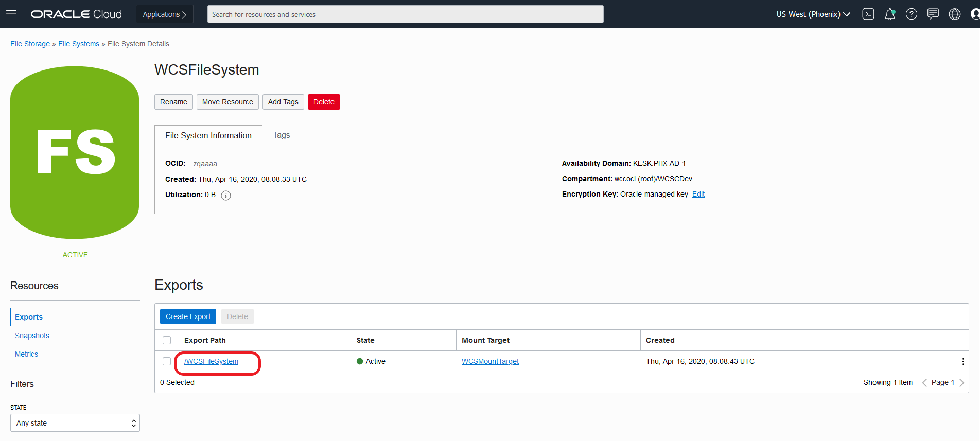Click the Showing 1 Item text
The image size is (980, 441).
tap(888, 382)
